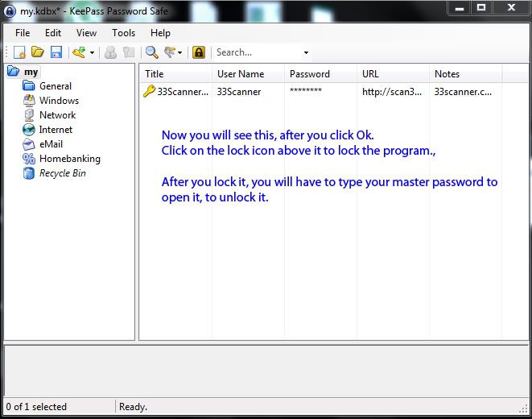Open the Show Entries dropdown arrow
Image resolution: width=532 pixels, height=419 pixels.
click(179, 52)
